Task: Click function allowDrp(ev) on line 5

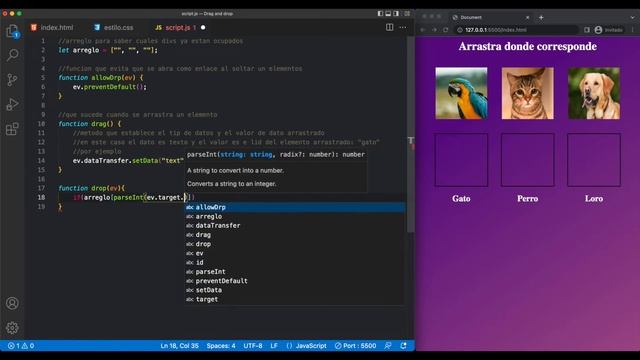Action: 101,78
